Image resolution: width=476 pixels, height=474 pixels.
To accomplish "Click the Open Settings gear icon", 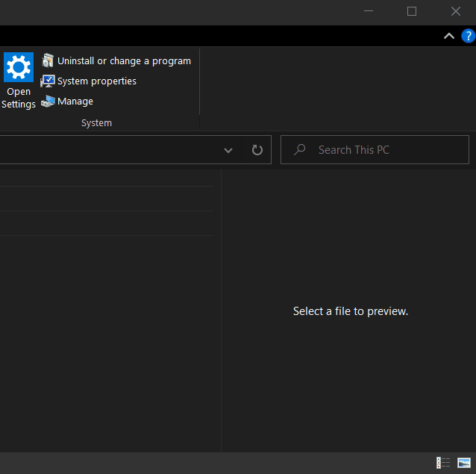I will click(x=19, y=67).
